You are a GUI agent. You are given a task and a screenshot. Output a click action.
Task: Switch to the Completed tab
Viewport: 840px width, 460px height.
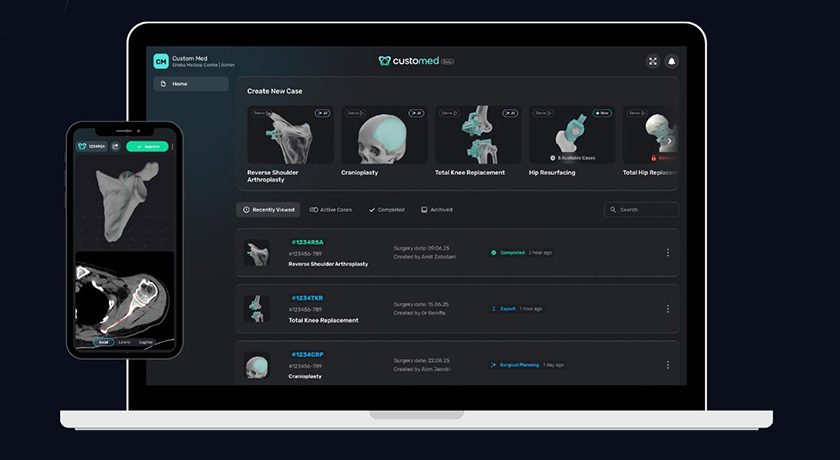pos(387,210)
